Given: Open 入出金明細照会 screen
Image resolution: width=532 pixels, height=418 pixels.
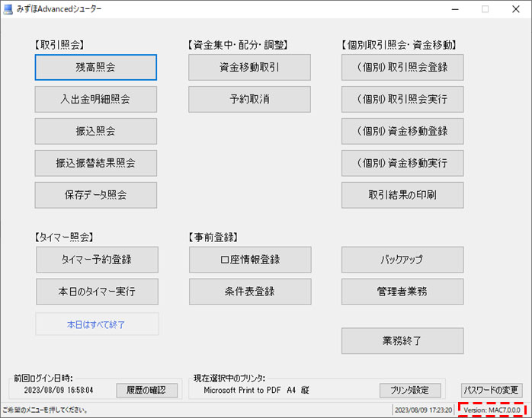Looking at the screenshot, I should (x=96, y=99).
